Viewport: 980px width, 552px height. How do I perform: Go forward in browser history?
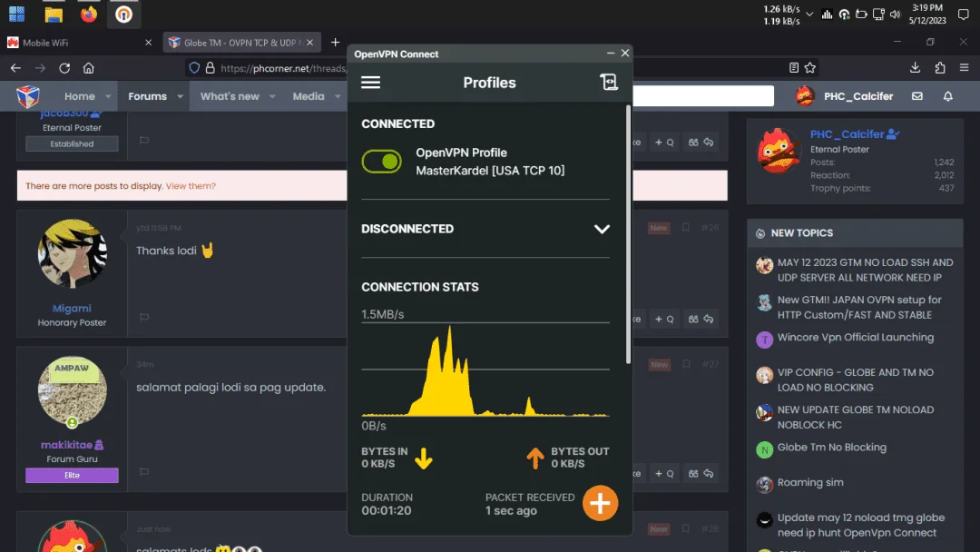tap(40, 68)
